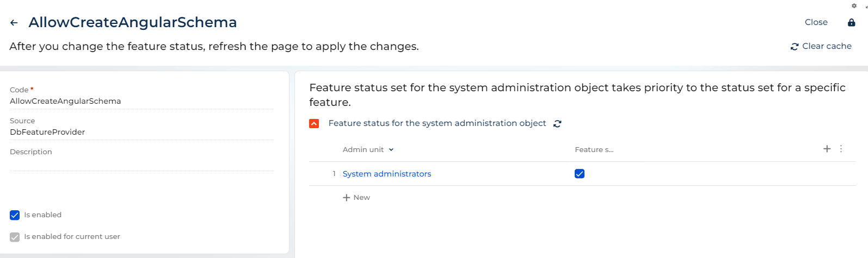Uncheck feature status for System administrators
Viewport: 868px width, 258px height.
[580, 174]
